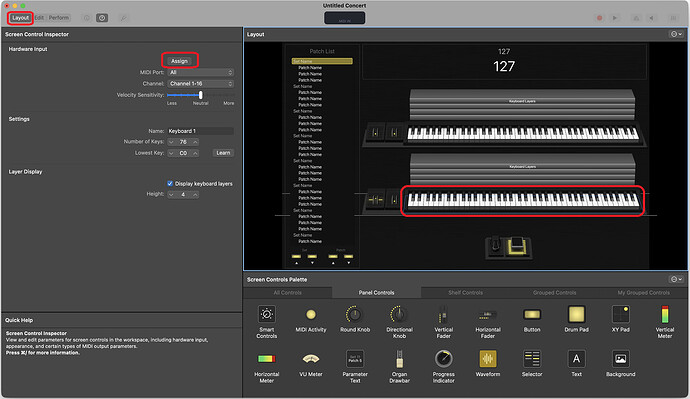Lower the Lowest Key value

171,153
